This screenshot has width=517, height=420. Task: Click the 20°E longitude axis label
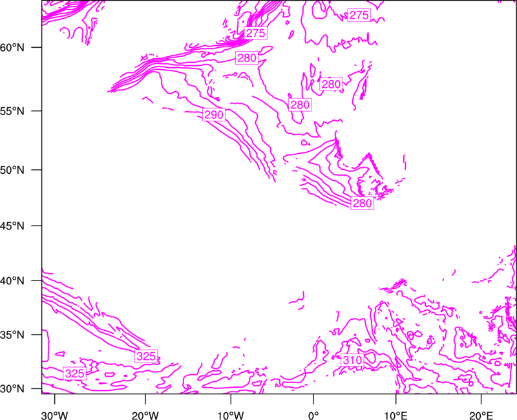(x=481, y=415)
